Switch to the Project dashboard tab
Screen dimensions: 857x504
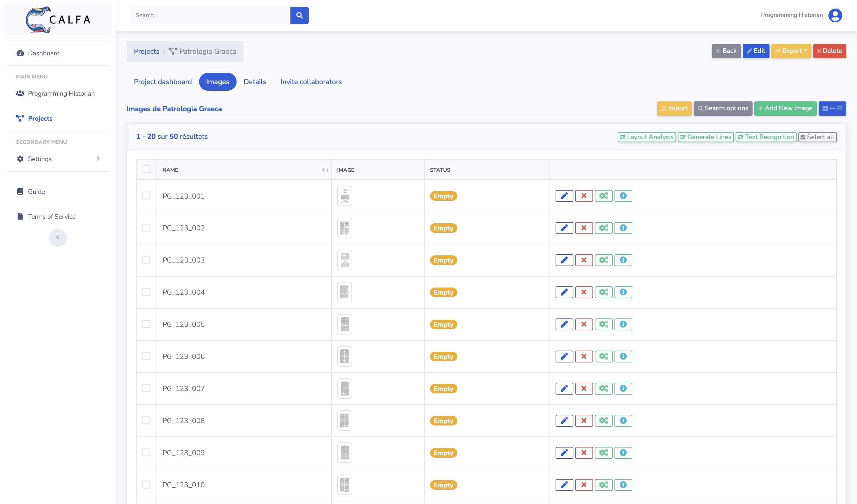coord(162,81)
